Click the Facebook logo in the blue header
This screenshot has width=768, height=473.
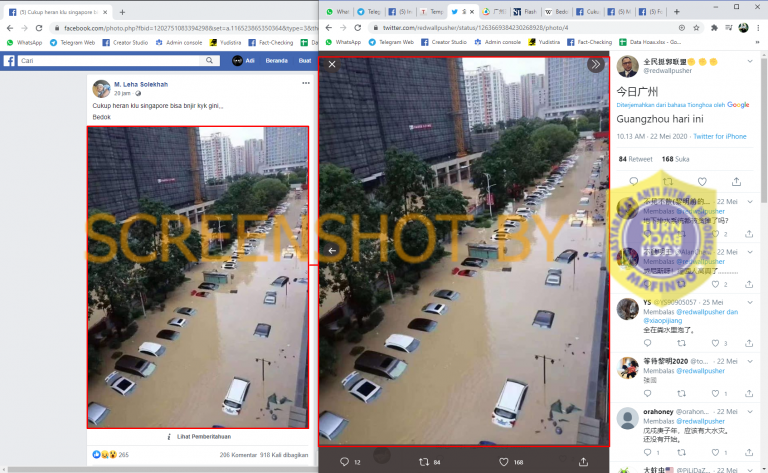pyautogui.click(x=9, y=61)
